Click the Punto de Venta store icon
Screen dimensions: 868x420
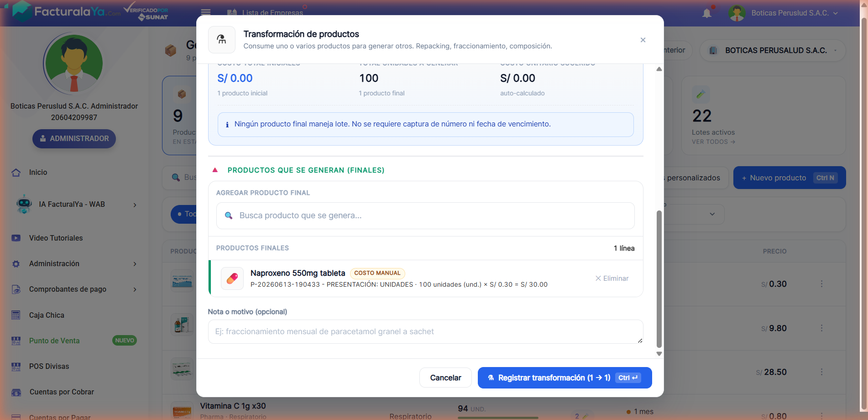16,341
